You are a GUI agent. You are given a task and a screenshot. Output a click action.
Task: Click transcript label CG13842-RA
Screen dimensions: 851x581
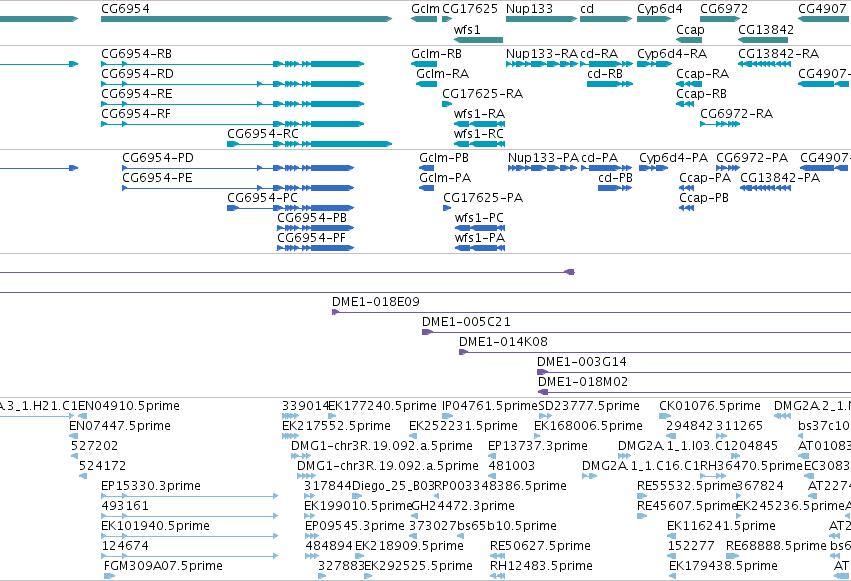pyautogui.click(x=778, y=54)
